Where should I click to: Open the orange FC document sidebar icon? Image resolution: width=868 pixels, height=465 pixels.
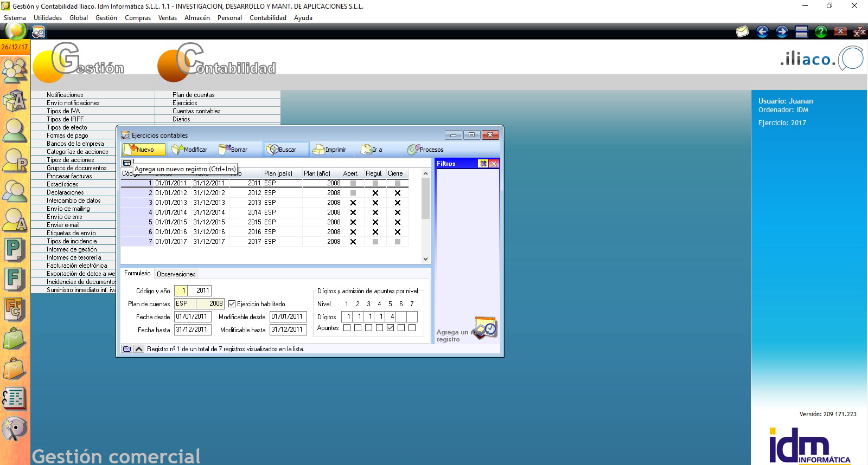pyautogui.click(x=15, y=309)
